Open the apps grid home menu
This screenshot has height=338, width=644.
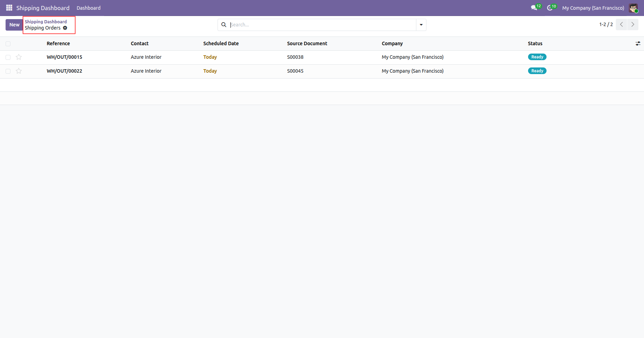coord(9,8)
